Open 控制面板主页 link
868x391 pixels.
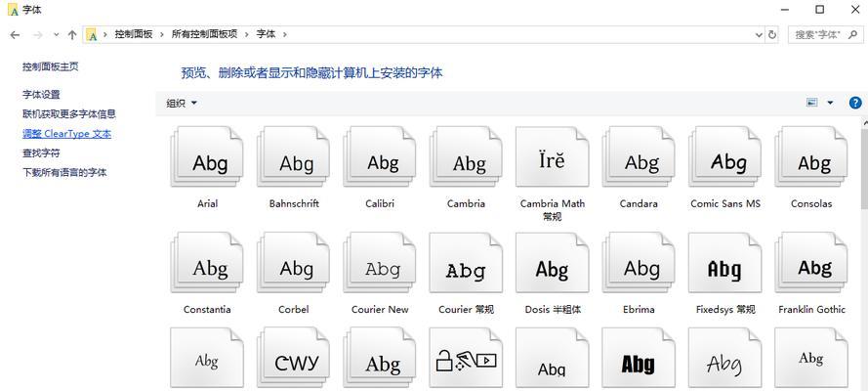51,66
